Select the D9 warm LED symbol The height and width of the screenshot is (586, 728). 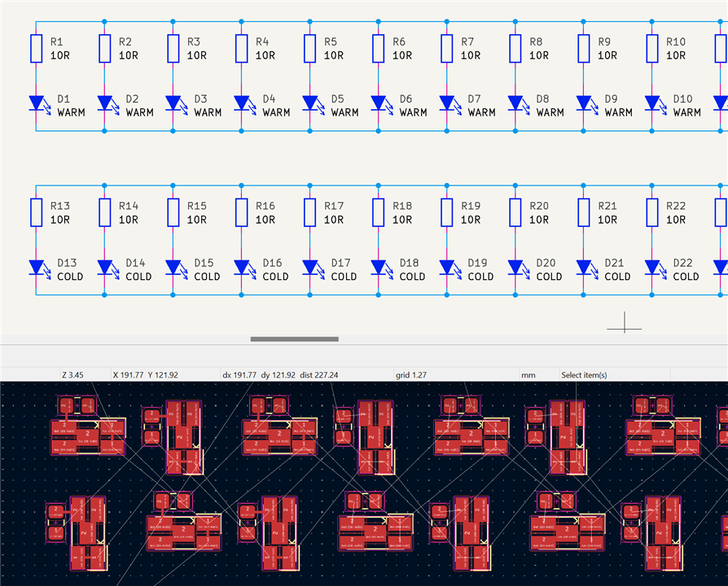[x=585, y=104]
